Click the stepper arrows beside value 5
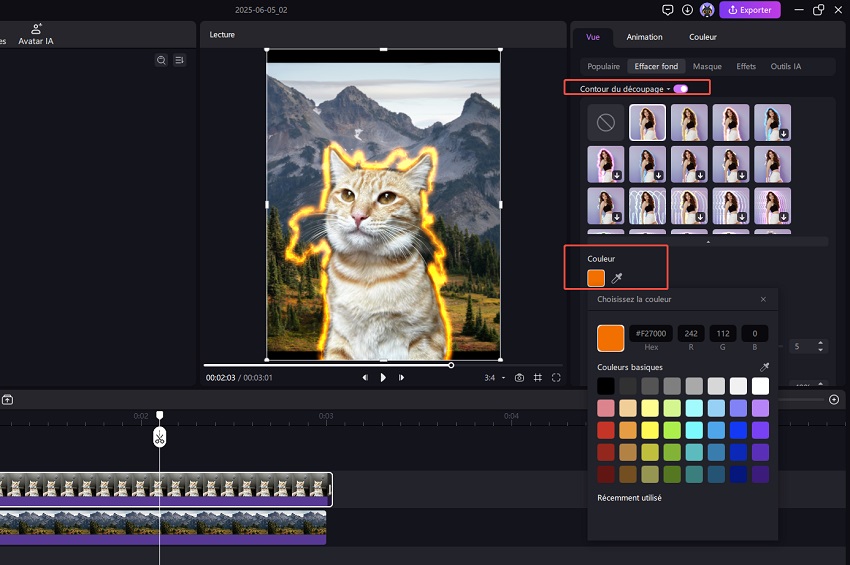This screenshot has height=565, width=850. (x=820, y=346)
